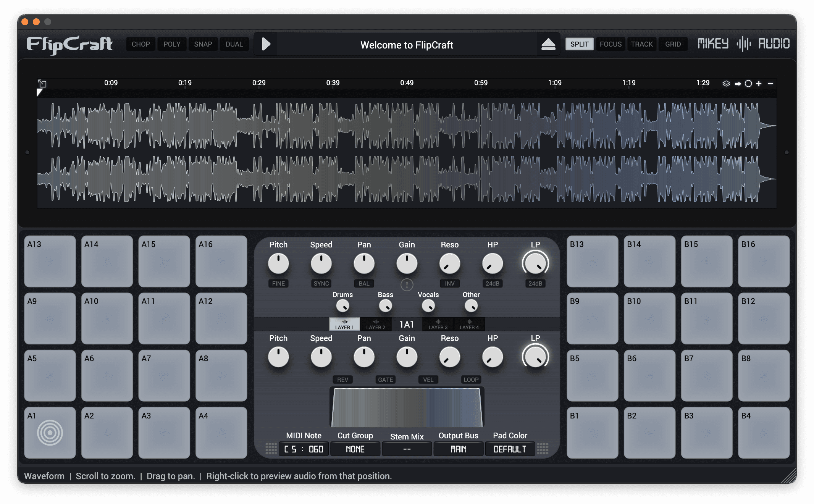
Task: Click the top LP filter knob
Action: click(x=535, y=263)
